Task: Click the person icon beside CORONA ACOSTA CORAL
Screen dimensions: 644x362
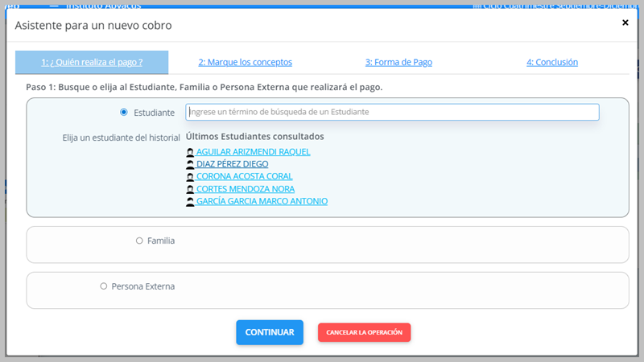Action: (x=190, y=177)
